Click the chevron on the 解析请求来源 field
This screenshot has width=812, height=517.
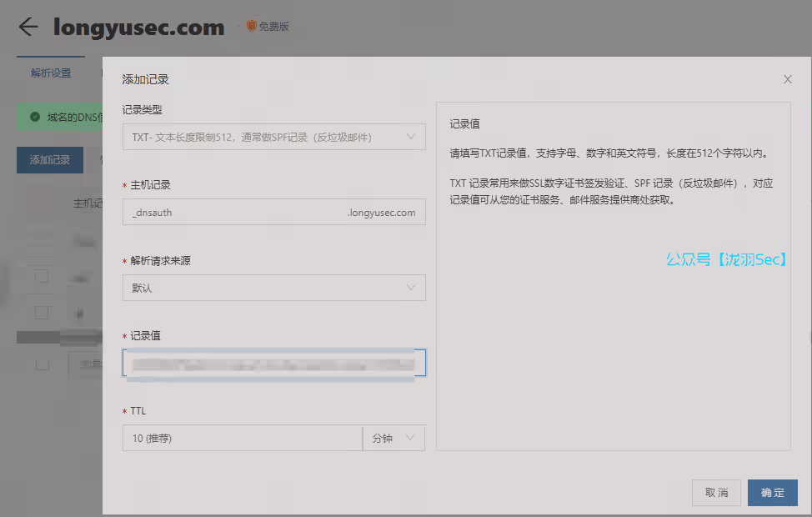coord(411,287)
